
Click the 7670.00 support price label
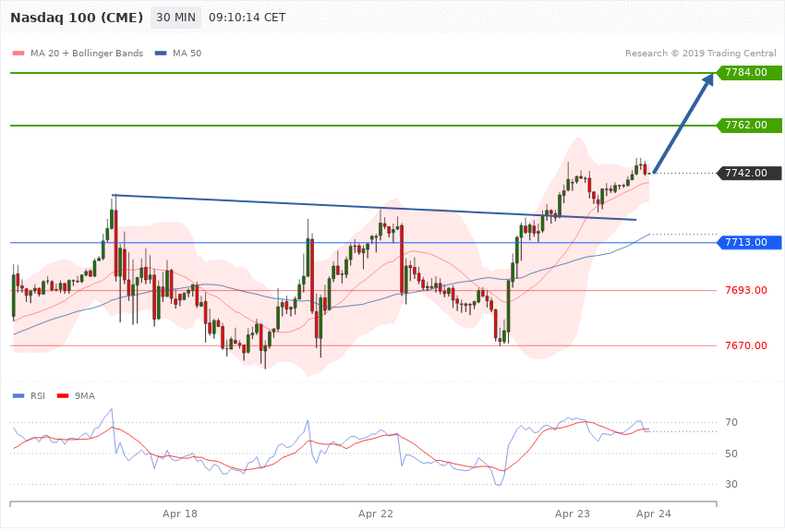click(x=746, y=345)
